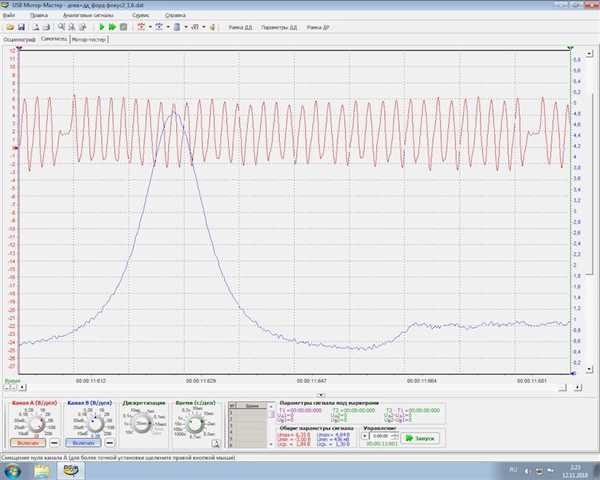Screen dimensions: 600x480
Task: Click the Время column header in marker table
Action: pyautogui.click(x=252, y=406)
